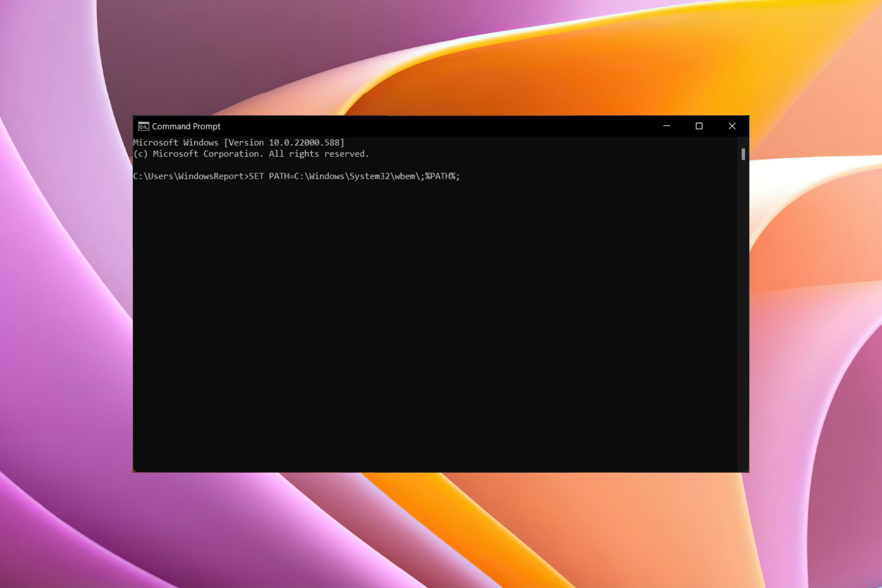Click the '(c) Microsoft Corporation. All rights reserved.' line
This screenshot has height=588, width=882.
point(251,154)
